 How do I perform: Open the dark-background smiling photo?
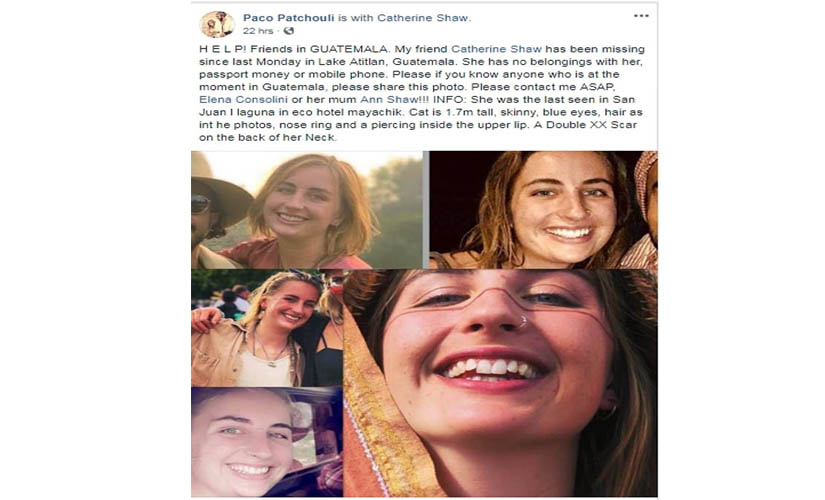[544, 210]
